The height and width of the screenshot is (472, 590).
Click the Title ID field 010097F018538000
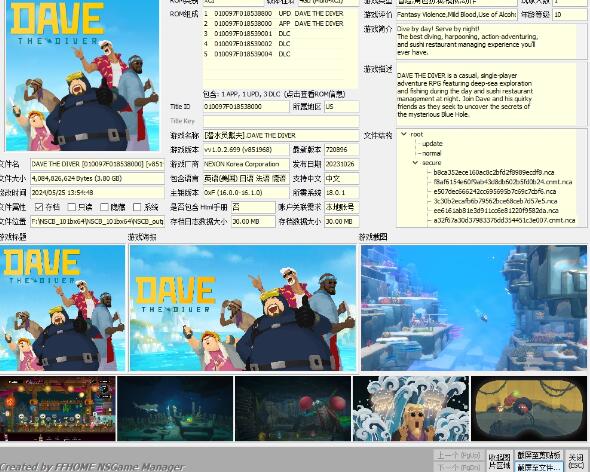pyautogui.click(x=246, y=107)
